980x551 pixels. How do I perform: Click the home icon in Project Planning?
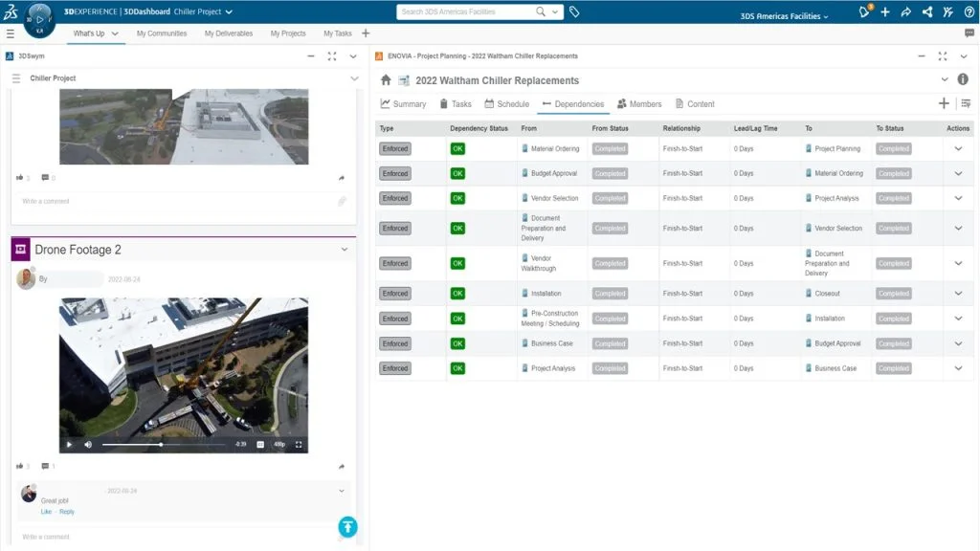click(386, 80)
